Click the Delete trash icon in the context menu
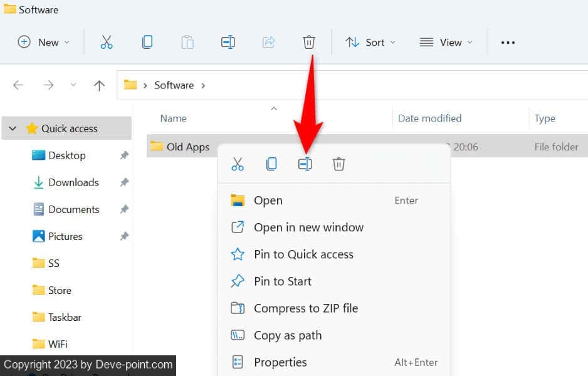 click(x=339, y=164)
